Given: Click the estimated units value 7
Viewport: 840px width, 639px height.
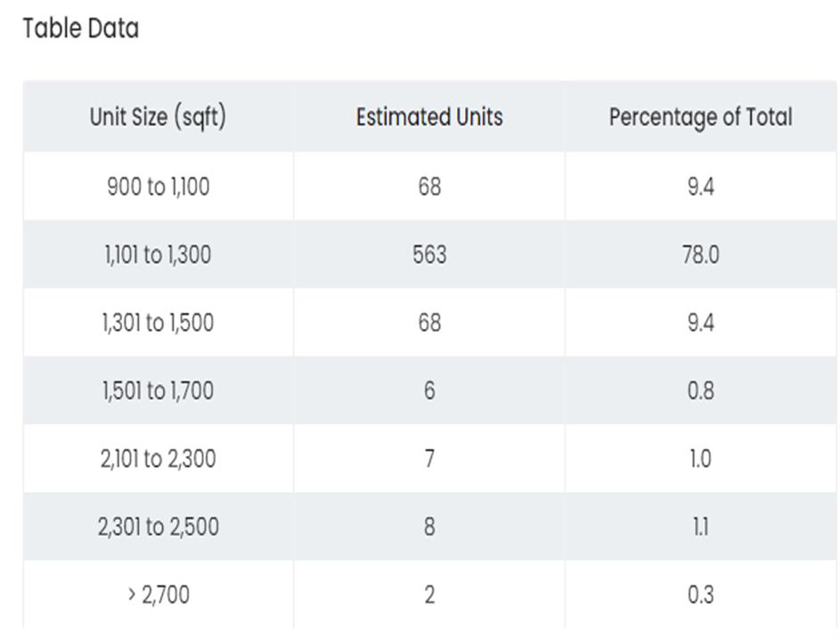Looking at the screenshot, I should (x=428, y=459).
